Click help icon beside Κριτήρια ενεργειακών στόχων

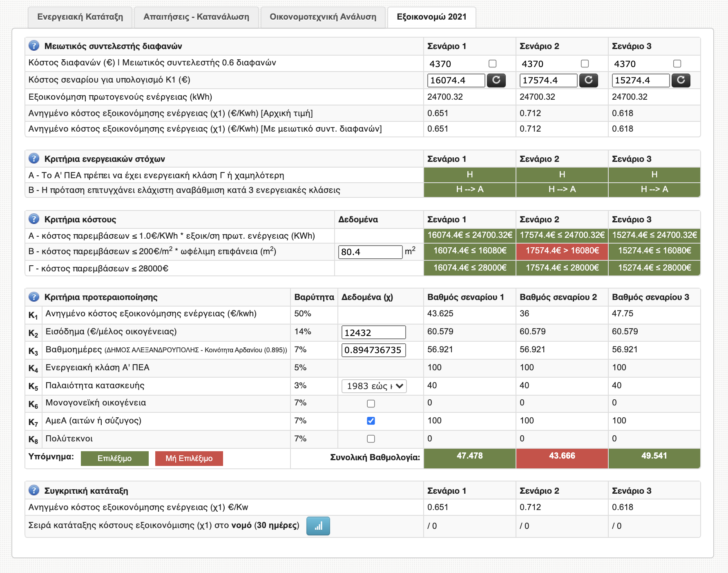coord(34,159)
